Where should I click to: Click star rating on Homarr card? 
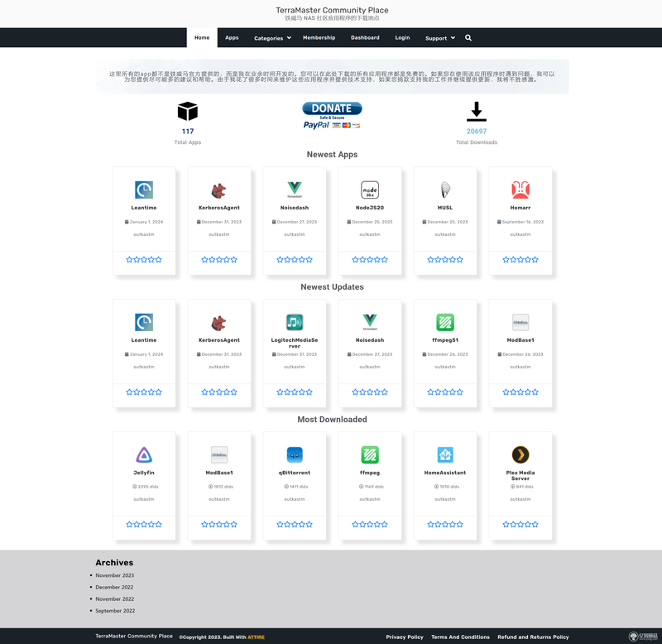pos(520,260)
